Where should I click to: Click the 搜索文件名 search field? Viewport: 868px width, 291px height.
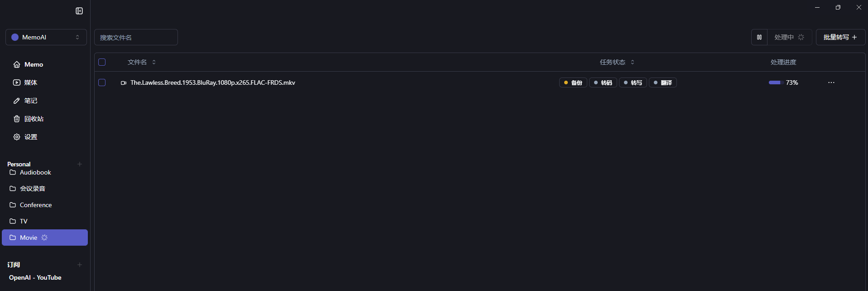136,37
